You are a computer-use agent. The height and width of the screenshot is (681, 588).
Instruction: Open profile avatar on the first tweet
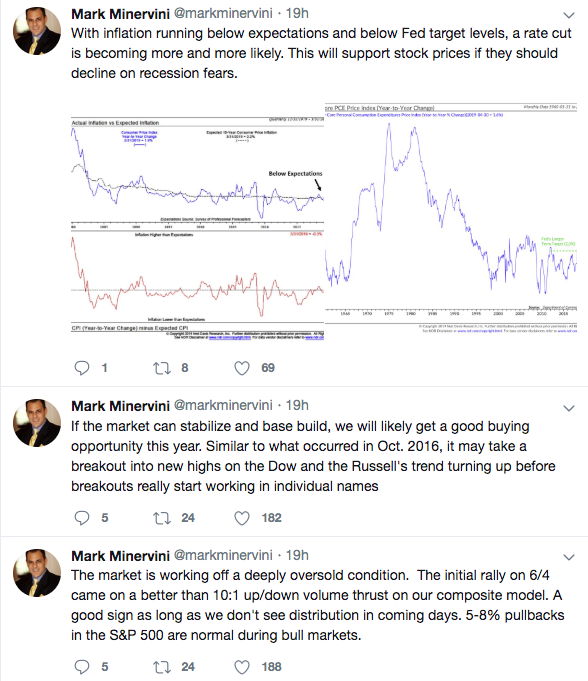click(x=37, y=31)
